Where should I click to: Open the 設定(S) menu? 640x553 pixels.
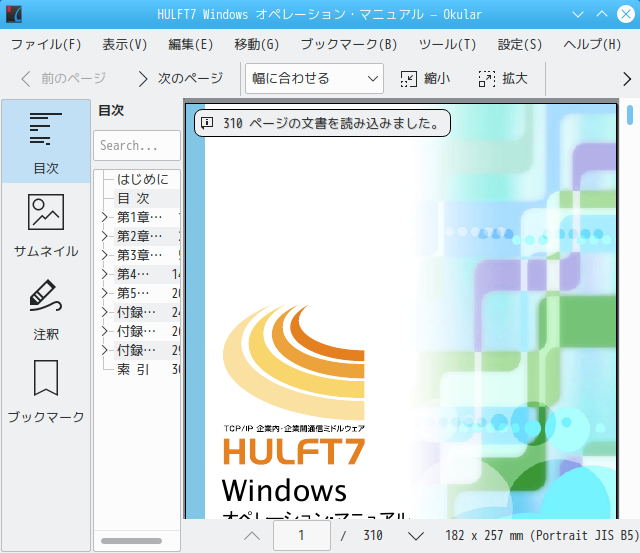pos(520,44)
